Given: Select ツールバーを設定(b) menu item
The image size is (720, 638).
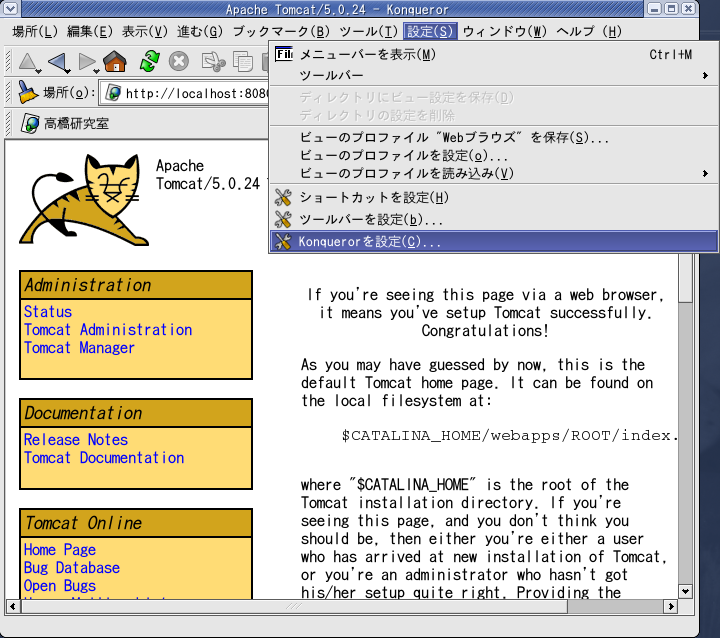Looking at the screenshot, I should pyautogui.click(x=493, y=220).
